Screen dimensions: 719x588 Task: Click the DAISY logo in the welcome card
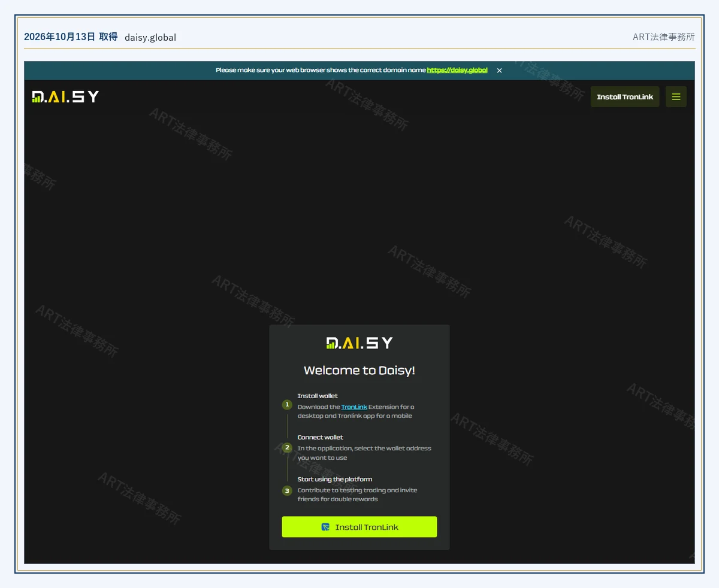tap(359, 343)
